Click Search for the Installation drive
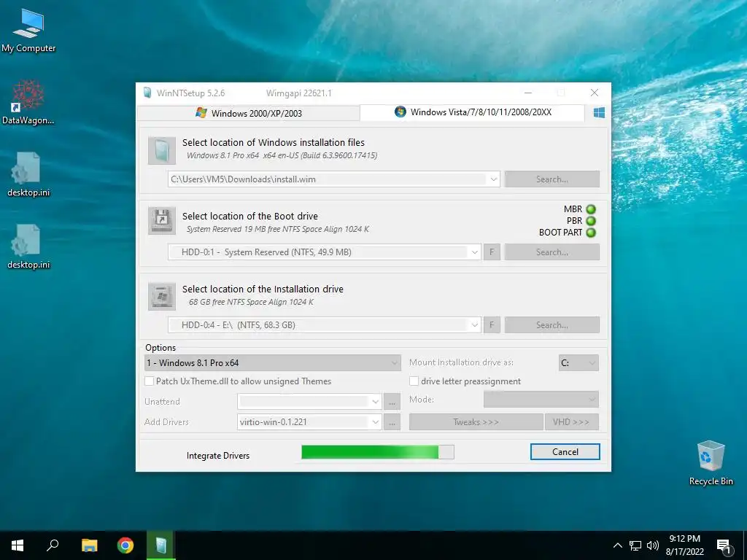The image size is (747, 560). tap(551, 324)
